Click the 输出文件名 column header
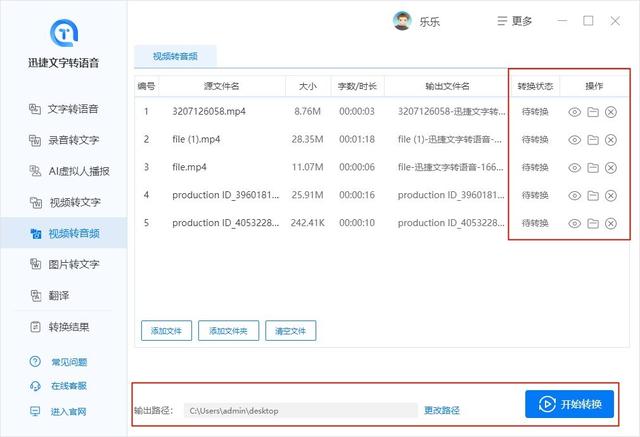640x437 pixels. tap(447, 86)
